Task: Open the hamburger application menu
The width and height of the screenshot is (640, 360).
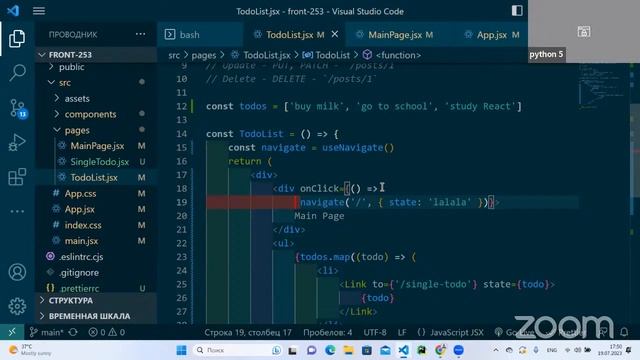Action: point(39,11)
